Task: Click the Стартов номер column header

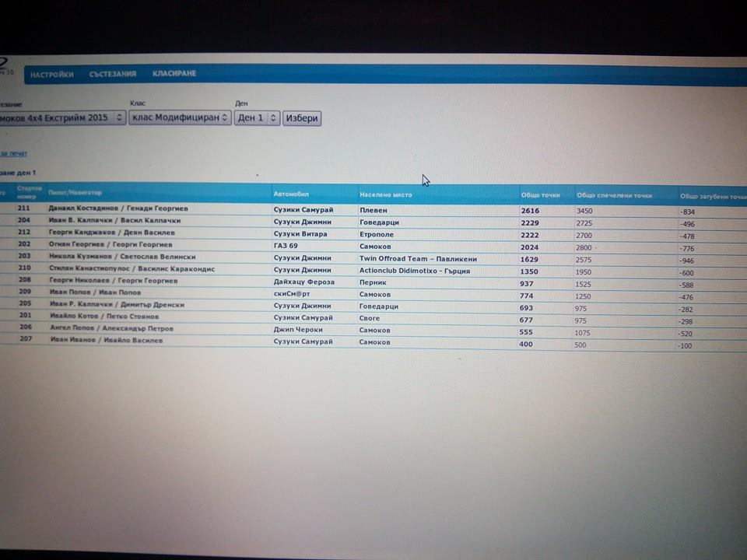Action: (x=29, y=192)
